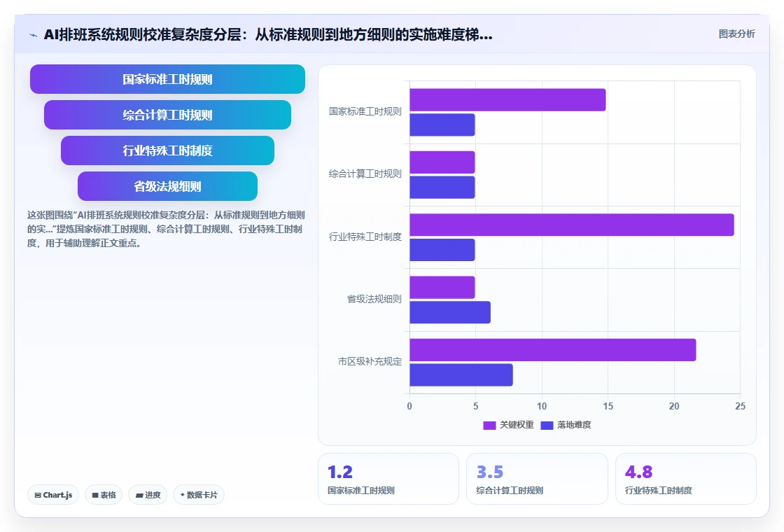Screen dimensions: 784x532
Task: Click the purple bar for 国家标准工时规则
Action: click(507, 100)
